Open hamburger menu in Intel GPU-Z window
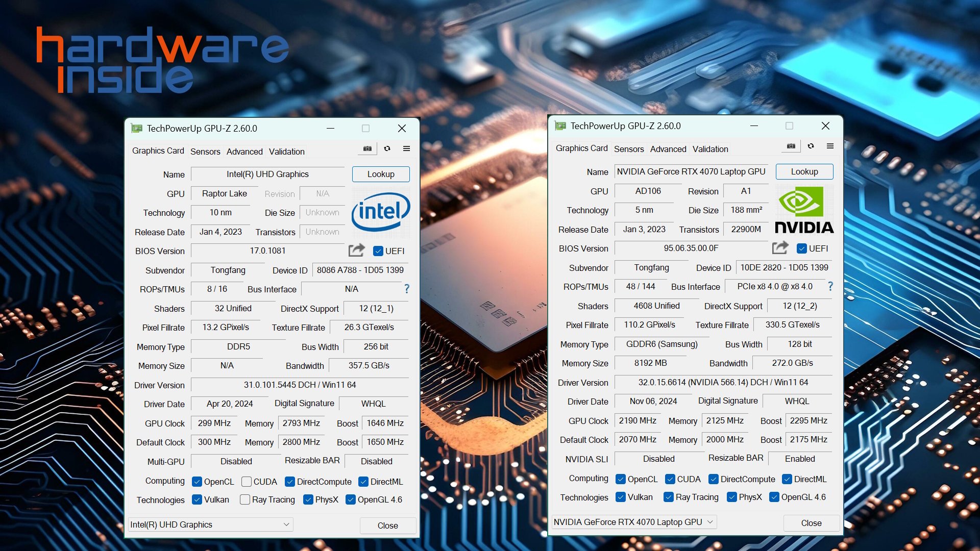The image size is (980, 551). [407, 148]
